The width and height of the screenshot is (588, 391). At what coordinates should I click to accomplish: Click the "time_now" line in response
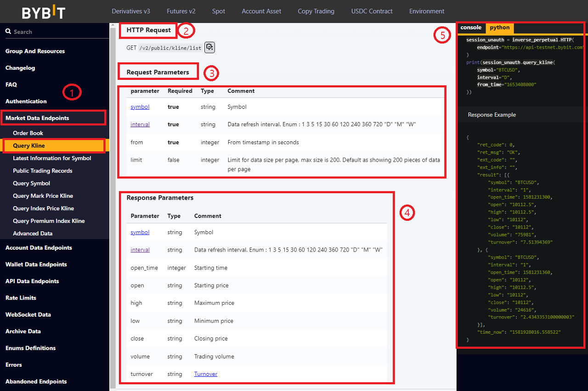point(519,332)
